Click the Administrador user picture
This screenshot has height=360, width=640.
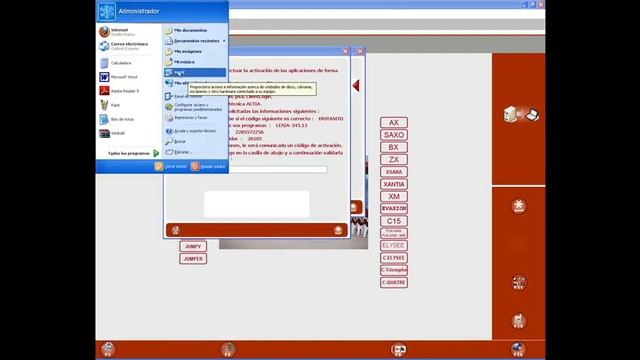[x=107, y=11]
